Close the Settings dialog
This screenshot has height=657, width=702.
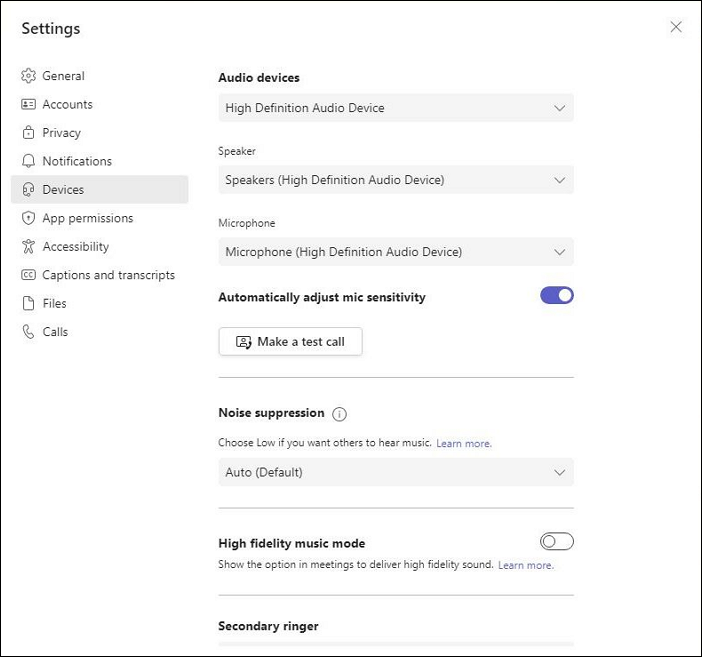tap(676, 27)
